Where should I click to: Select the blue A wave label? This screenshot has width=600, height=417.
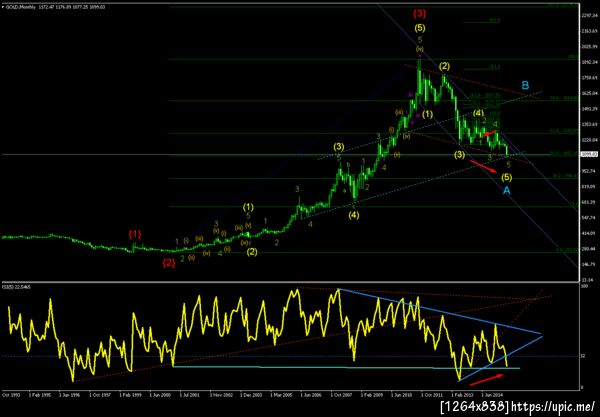[506, 190]
